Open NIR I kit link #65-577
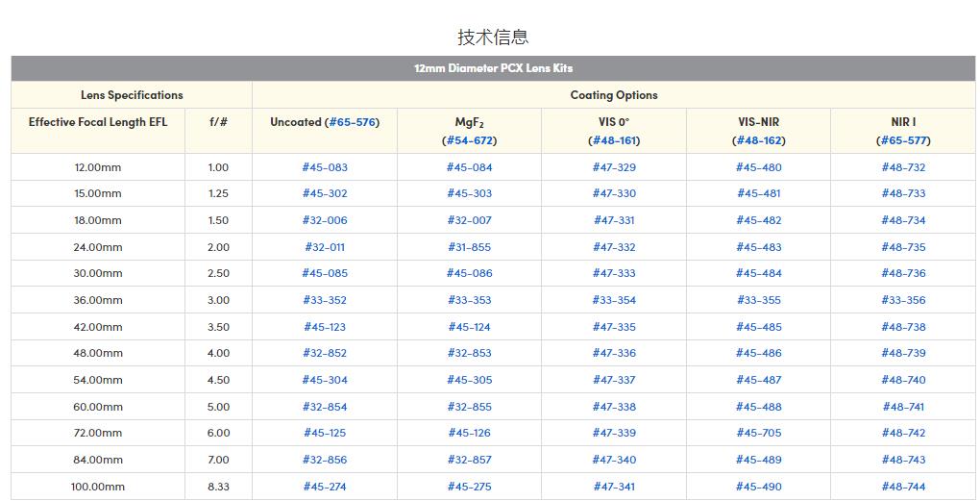The height and width of the screenshot is (501, 980). (903, 140)
